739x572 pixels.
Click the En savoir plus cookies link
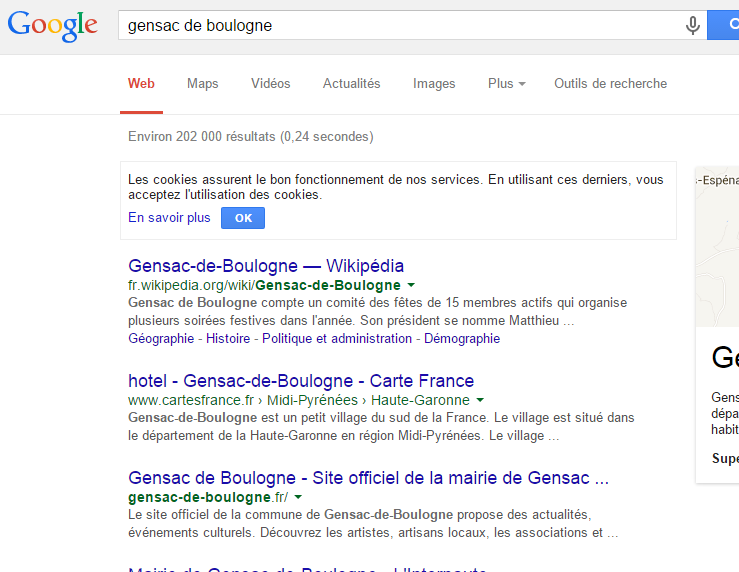[x=169, y=218]
